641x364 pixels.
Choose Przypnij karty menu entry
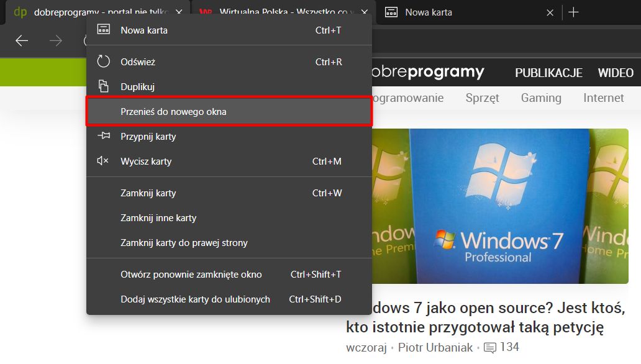229,137
